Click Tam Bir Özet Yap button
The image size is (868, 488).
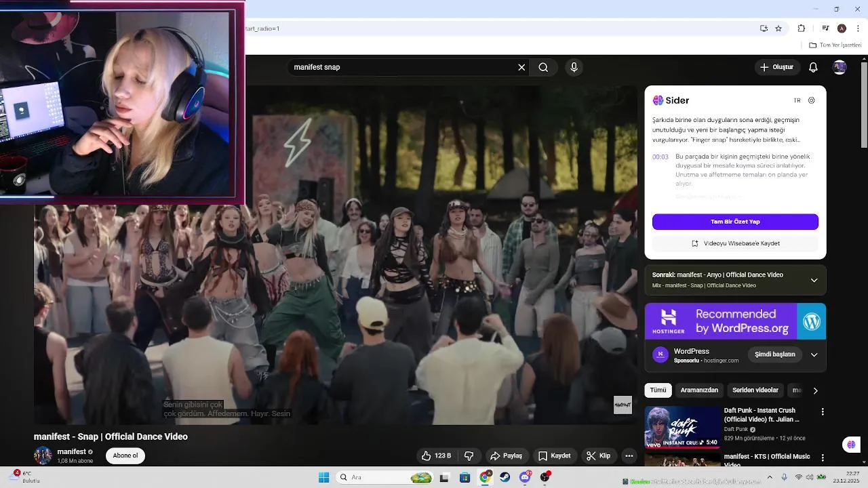coord(735,222)
